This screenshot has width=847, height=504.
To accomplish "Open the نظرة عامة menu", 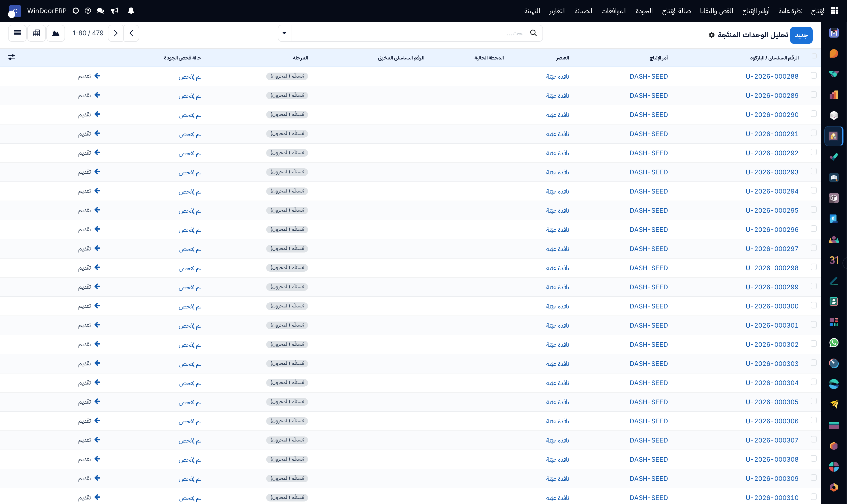I will [x=790, y=11].
